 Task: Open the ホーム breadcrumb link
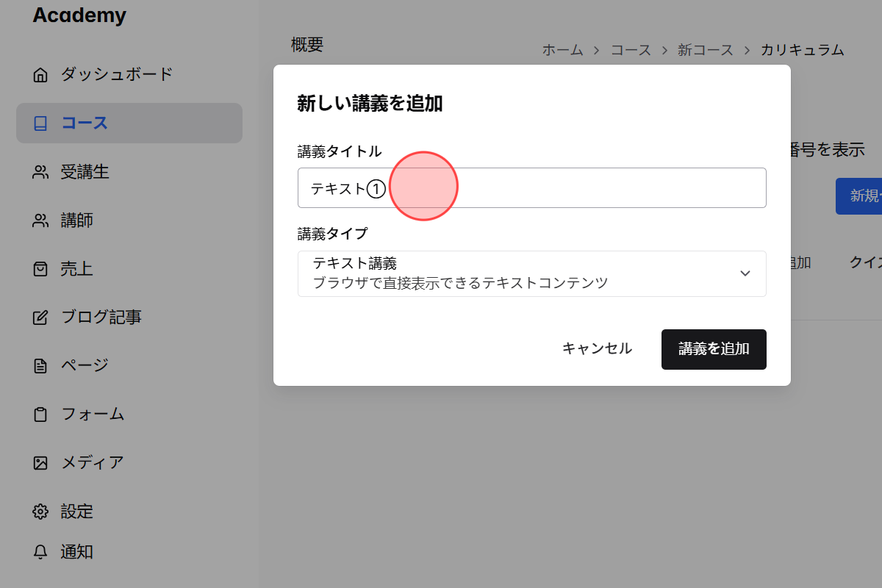[562, 50]
